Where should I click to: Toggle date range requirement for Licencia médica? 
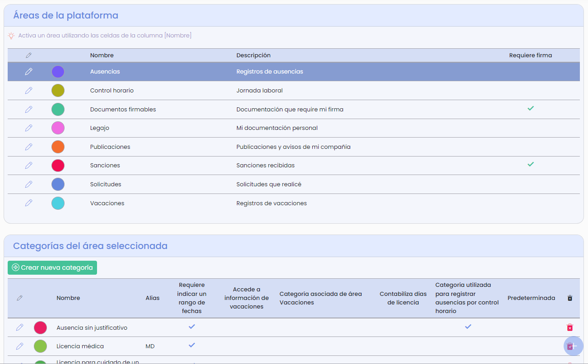point(192,346)
